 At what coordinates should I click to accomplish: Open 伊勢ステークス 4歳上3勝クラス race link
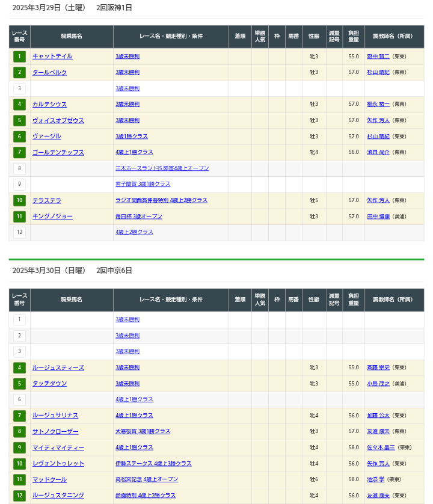[154, 464]
